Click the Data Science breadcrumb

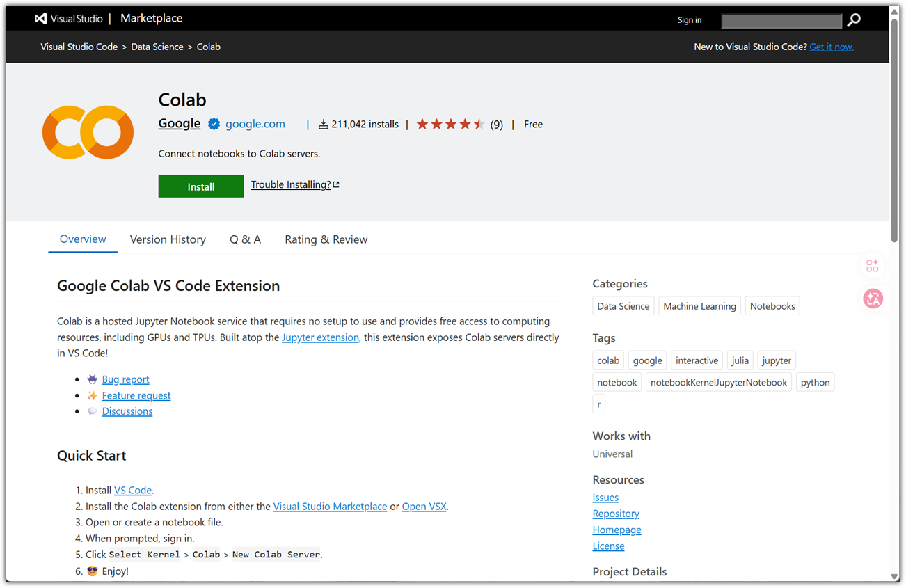[157, 47]
